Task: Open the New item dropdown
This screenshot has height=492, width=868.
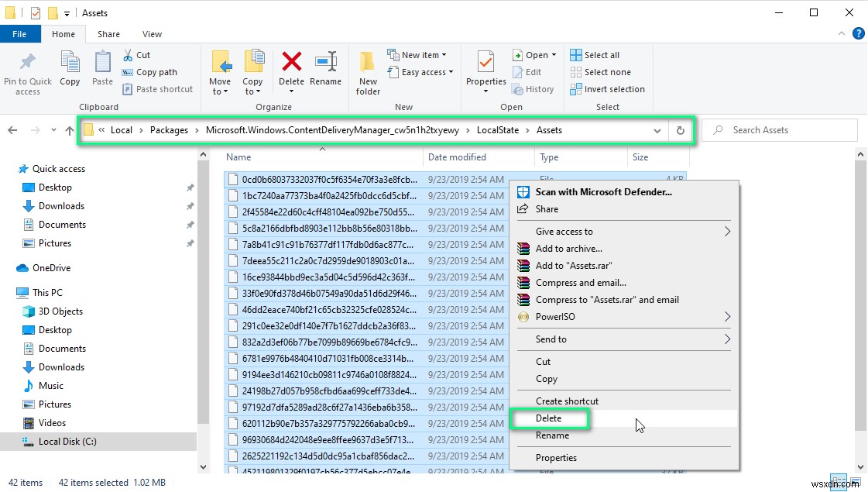Action: pyautogui.click(x=417, y=55)
